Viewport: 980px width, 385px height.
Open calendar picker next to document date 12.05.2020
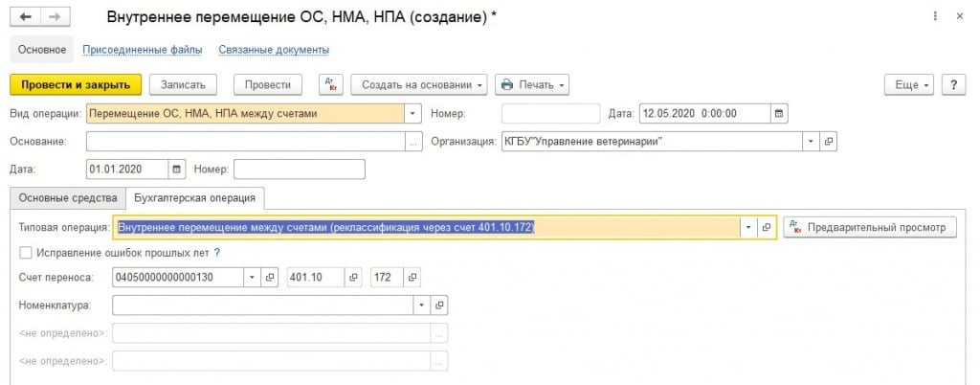(x=779, y=113)
